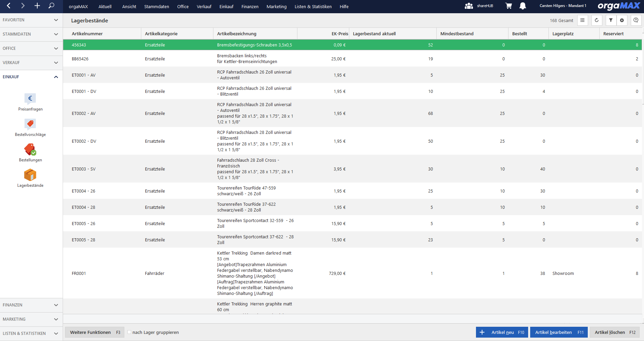Create new article with Artikel neu

pyautogui.click(x=502, y=332)
